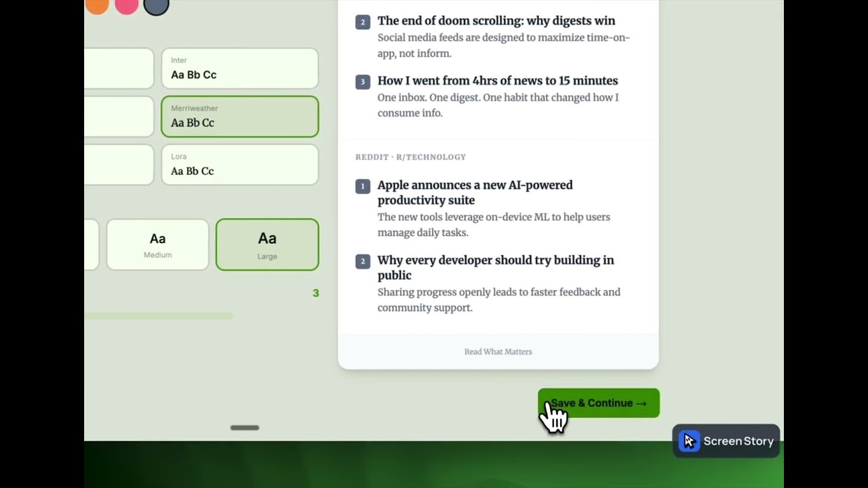This screenshot has height=488, width=868.
Task: Choose the Large text size
Action: tap(267, 245)
